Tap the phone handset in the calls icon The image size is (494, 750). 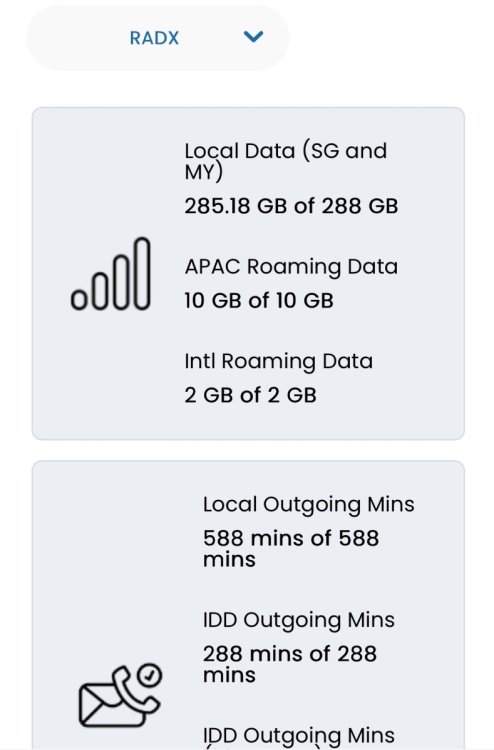point(134,692)
